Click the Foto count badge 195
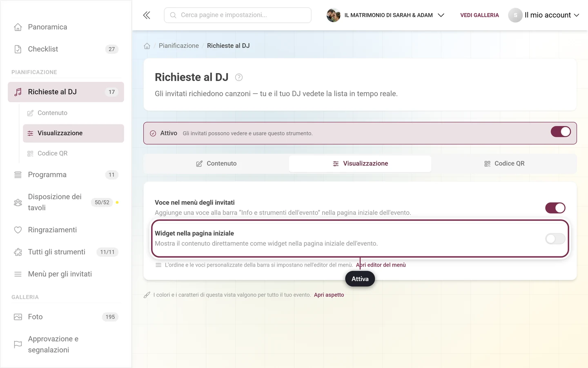Image resolution: width=588 pixels, height=368 pixels. 110,317
